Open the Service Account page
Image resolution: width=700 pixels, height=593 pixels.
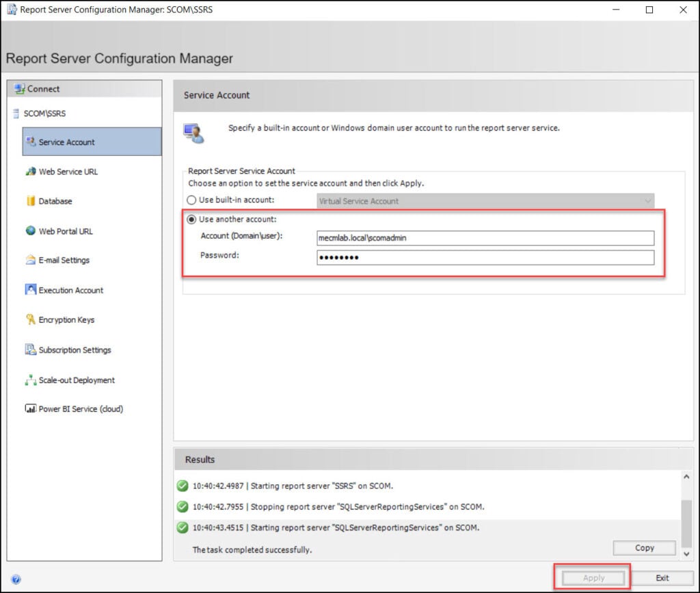(92, 142)
